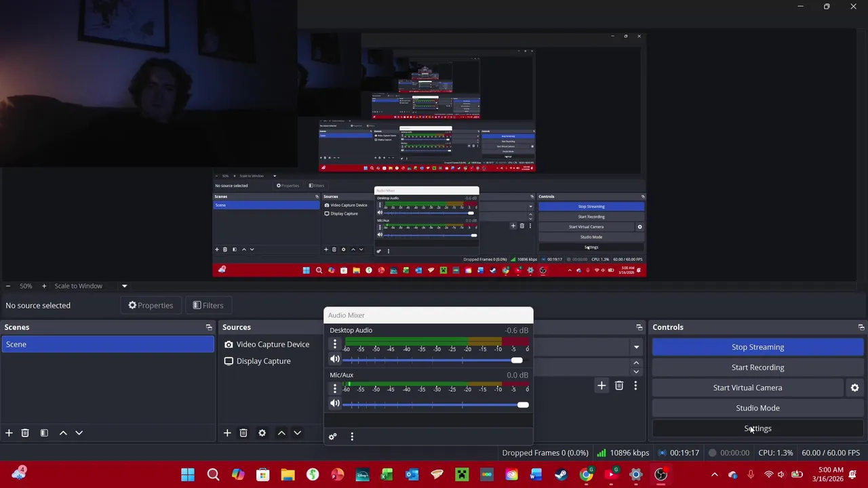The height and width of the screenshot is (488, 868).
Task: Click Stop Streaming button
Action: [x=757, y=347]
